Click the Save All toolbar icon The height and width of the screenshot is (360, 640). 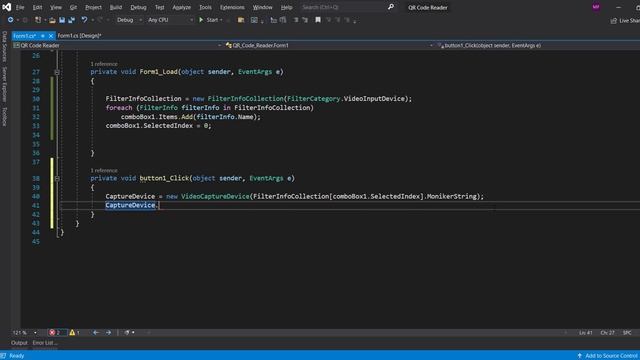pyautogui.click(x=71, y=20)
